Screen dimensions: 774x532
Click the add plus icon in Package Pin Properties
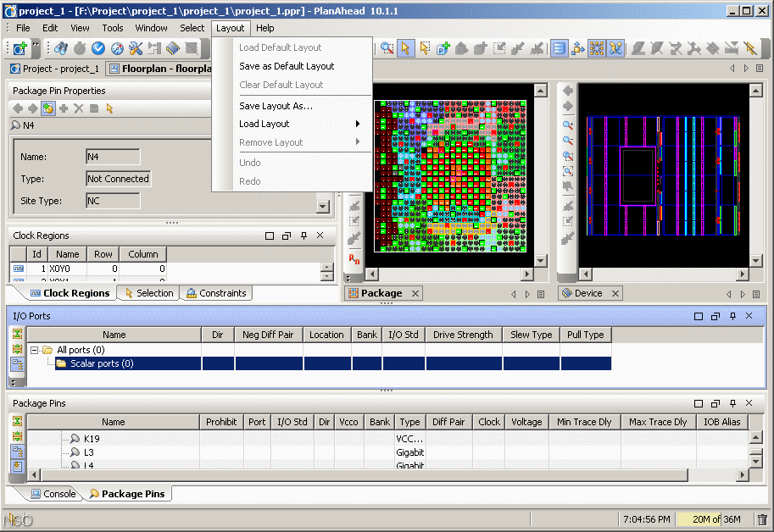(x=64, y=108)
